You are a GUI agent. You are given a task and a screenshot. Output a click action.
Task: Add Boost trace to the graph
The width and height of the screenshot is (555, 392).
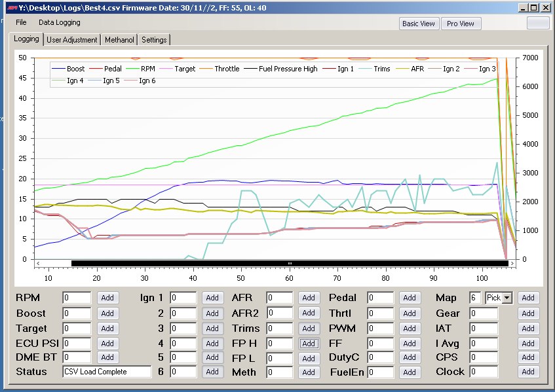(x=107, y=313)
